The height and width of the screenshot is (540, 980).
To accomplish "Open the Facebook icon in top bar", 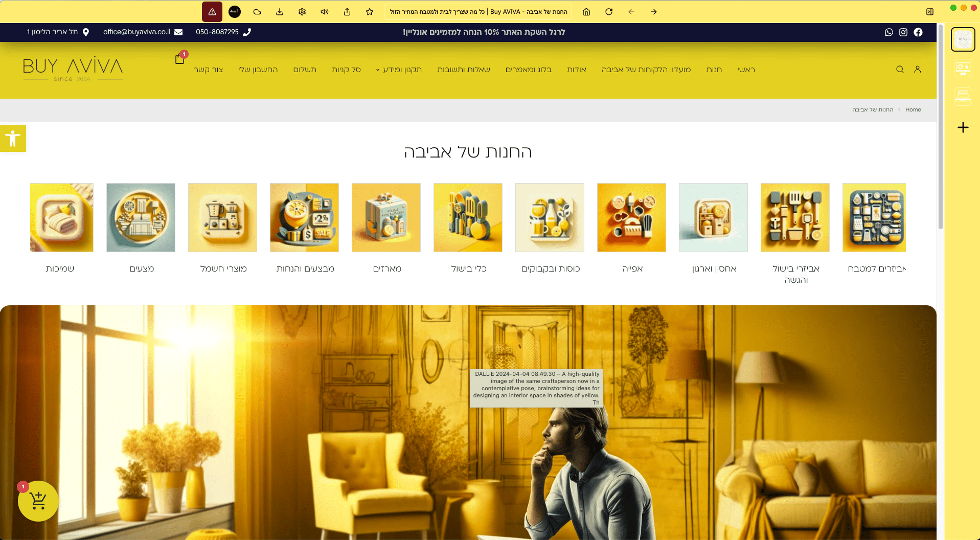I will (x=918, y=32).
